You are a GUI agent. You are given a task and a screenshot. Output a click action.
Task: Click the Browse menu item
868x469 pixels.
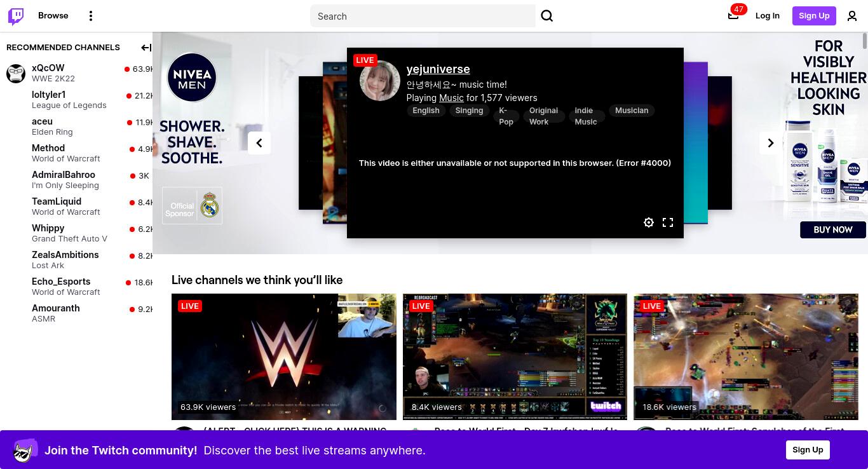point(53,15)
